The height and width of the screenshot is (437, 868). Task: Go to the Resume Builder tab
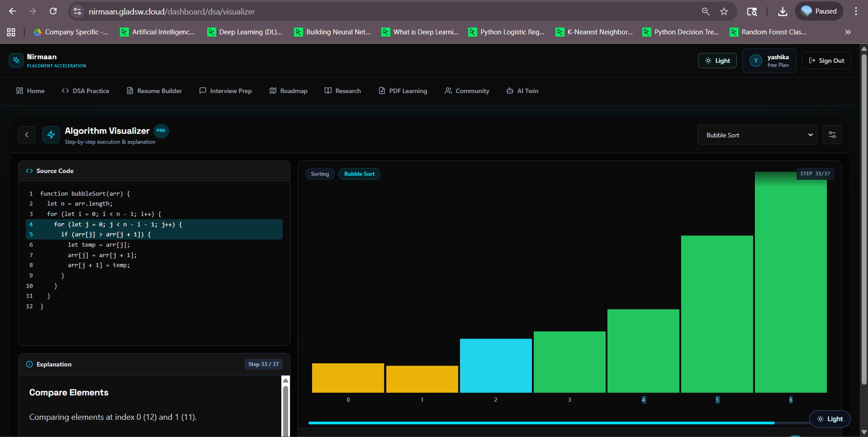154,91
